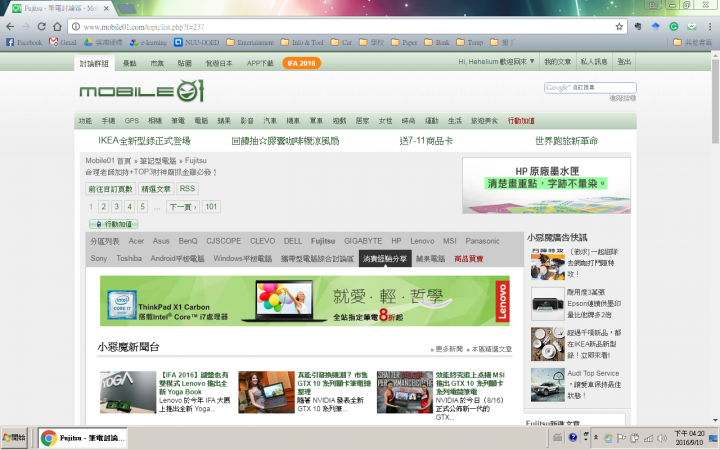Open the Gmail bookmark
The height and width of the screenshot is (450, 720).
[x=63, y=42]
